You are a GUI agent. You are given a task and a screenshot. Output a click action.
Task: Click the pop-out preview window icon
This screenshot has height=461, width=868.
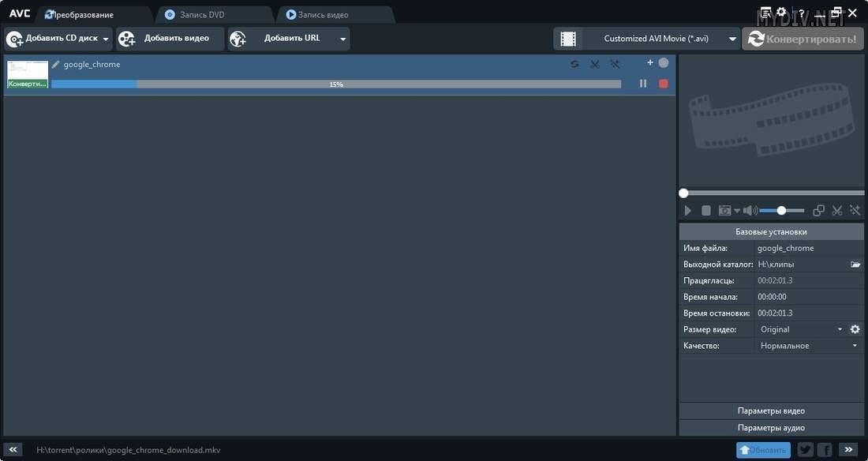tap(818, 211)
